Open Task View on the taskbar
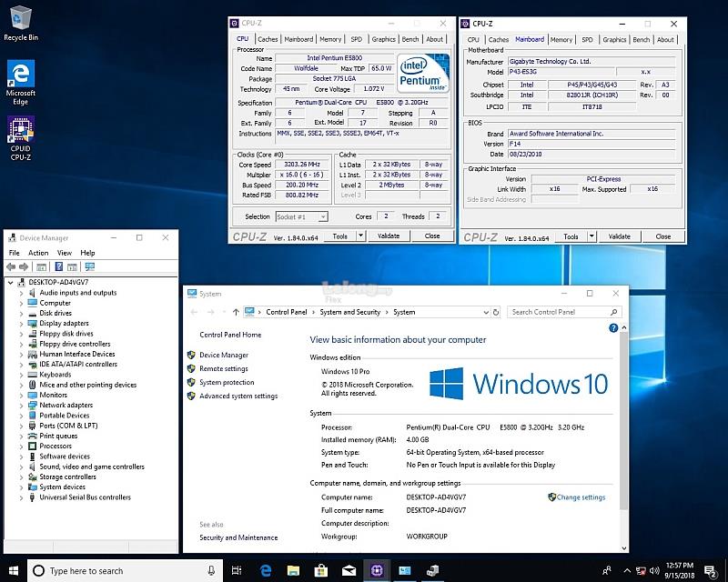This screenshot has height=582, width=728. click(x=237, y=571)
